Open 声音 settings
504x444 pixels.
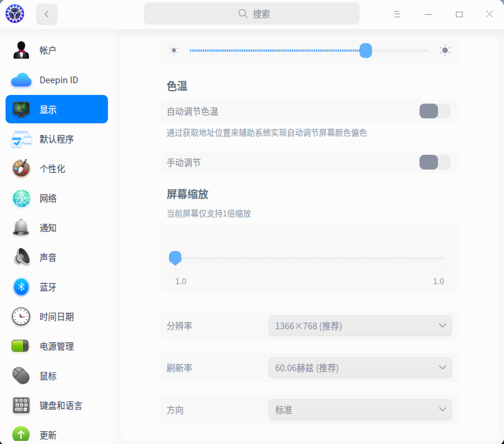coord(57,257)
